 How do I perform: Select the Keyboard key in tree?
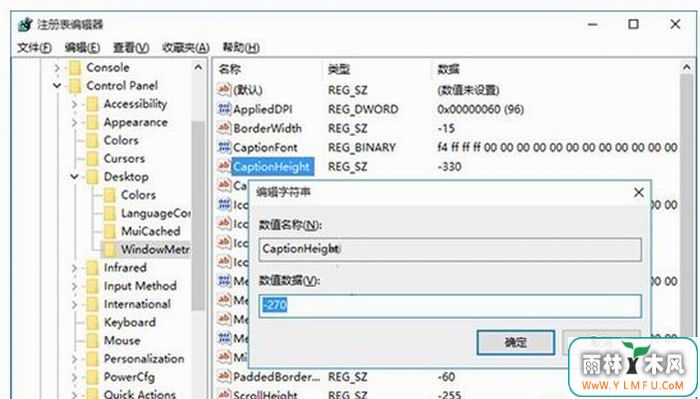[129, 322]
